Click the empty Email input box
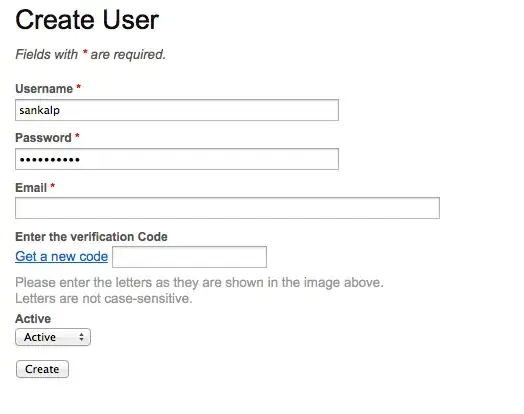This screenshot has width=524, height=414. [x=227, y=208]
